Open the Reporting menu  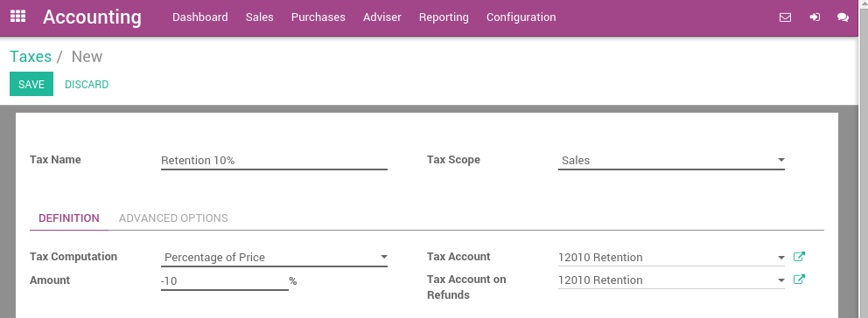click(444, 17)
